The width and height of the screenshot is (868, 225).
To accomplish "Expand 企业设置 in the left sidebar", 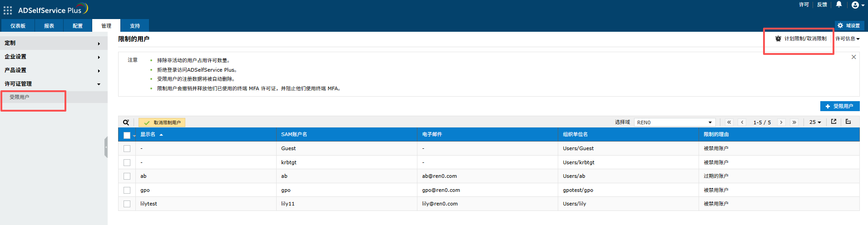I will pyautogui.click(x=52, y=57).
